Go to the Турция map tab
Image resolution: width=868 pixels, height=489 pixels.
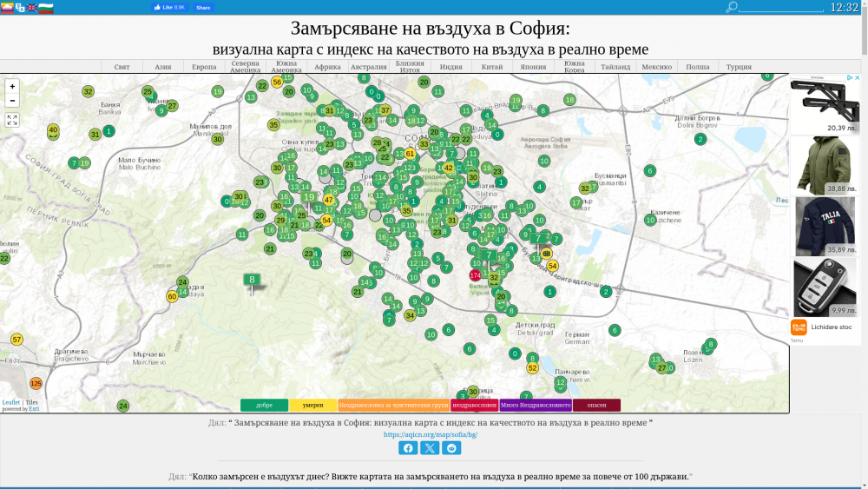pos(739,67)
